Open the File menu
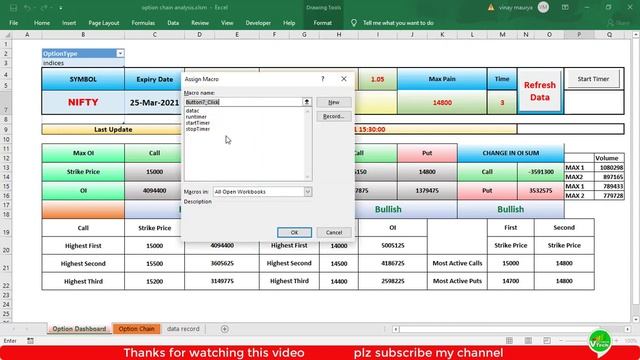 [13, 23]
